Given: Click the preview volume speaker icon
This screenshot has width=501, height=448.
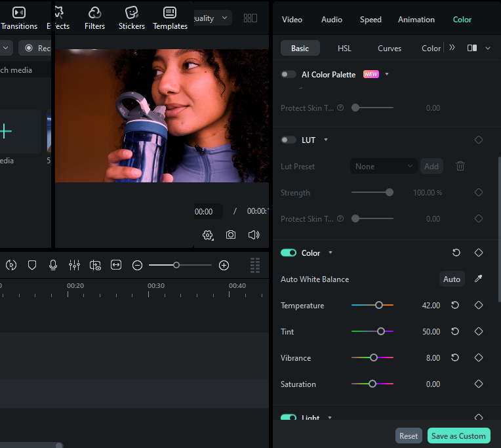Looking at the screenshot, I should point(254,235).
